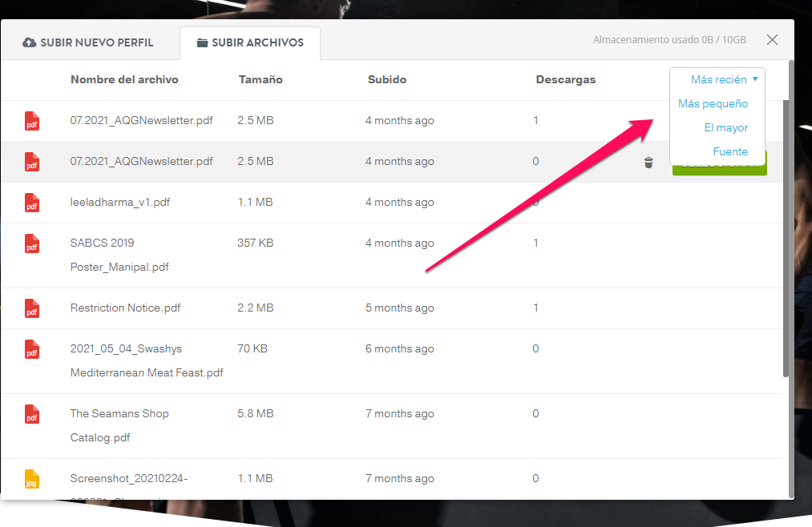Choose El mayor sort option
This screenshot has height=527, width=812.
tap(725, 127)
